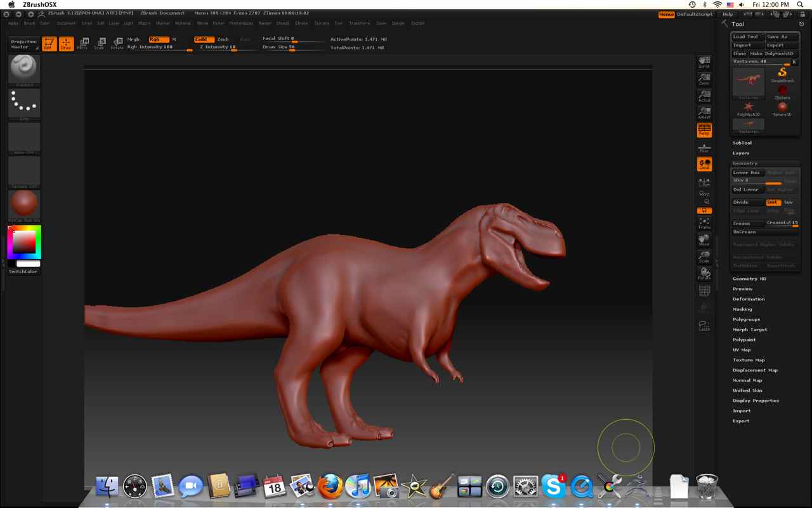Screen dimensions: 812x508
Task: Click the Lower Res button
Action: pos(748,173)
